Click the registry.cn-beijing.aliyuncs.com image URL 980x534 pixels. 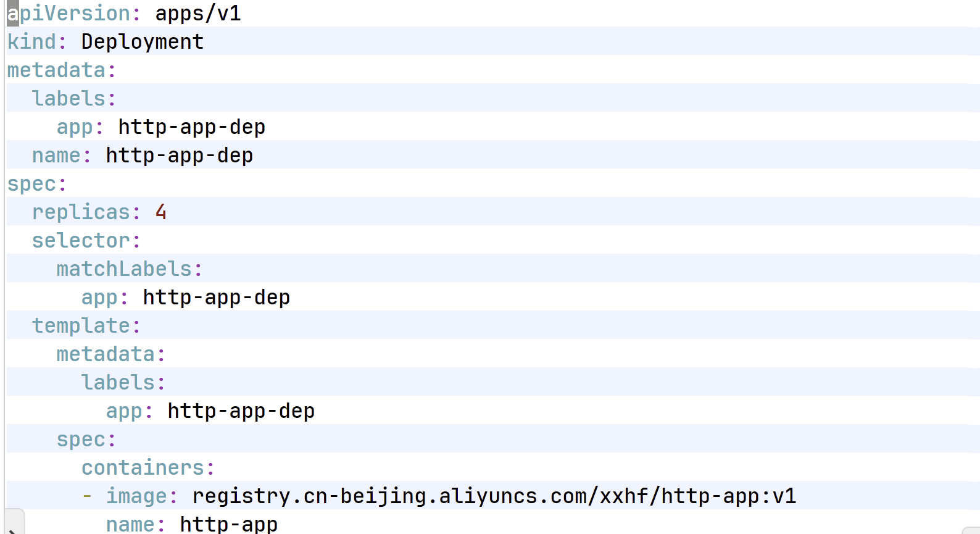tap(494, 496)
